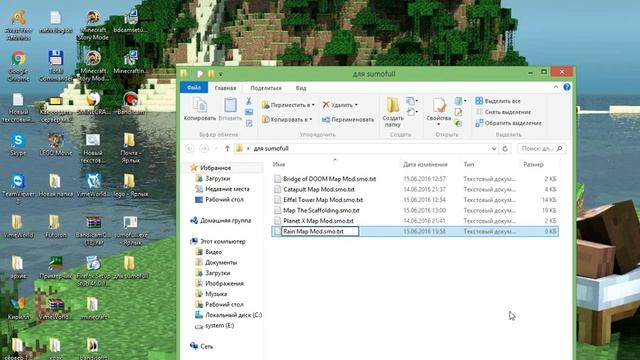Image resolution: width=640 pixels, height=360 pixels.
Task: Expand the address bar history dropdown
Action: [494, 149]
